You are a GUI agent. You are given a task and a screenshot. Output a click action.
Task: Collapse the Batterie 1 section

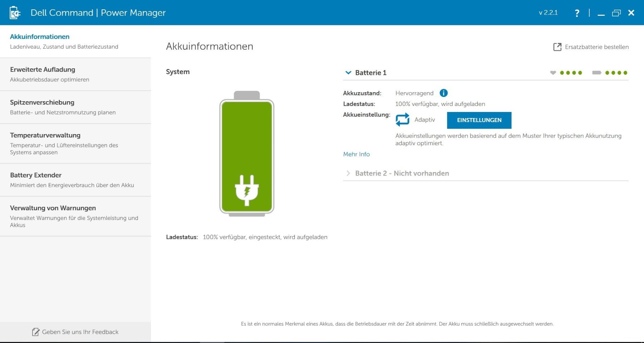coord(348,73)
